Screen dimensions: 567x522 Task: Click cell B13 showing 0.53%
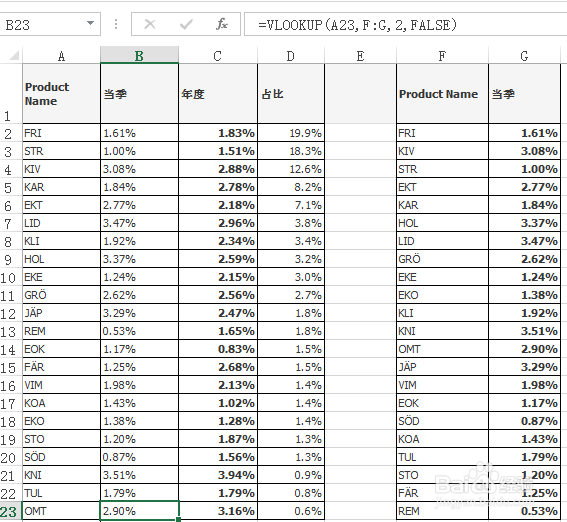(139, 331)
